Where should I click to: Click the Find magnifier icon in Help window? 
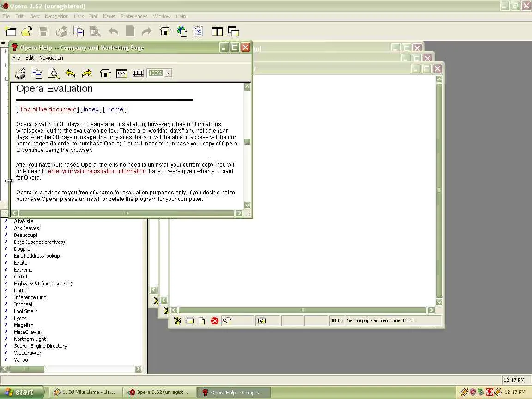tap(54, 73)
